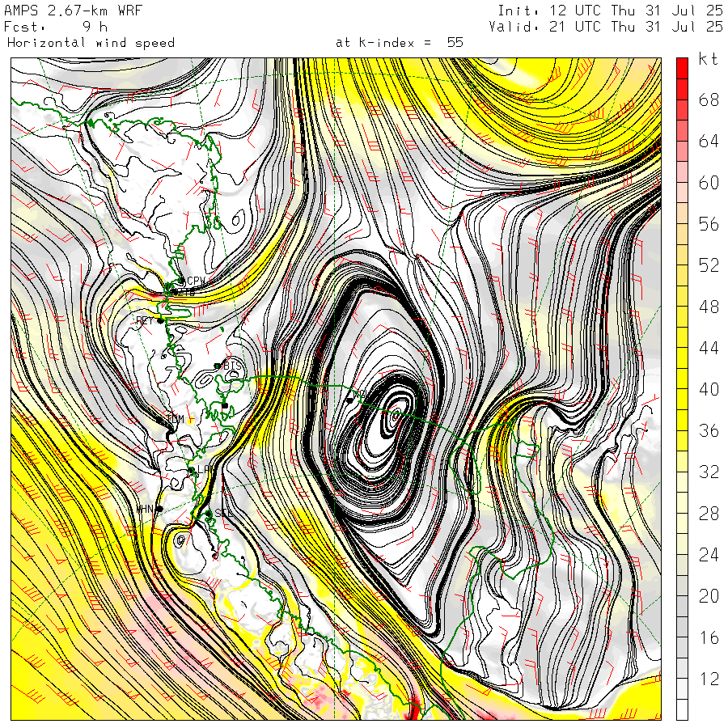Click the center of the large closed streamline spiral
This screenshot has height=728, width=728.
pos(395,417)
